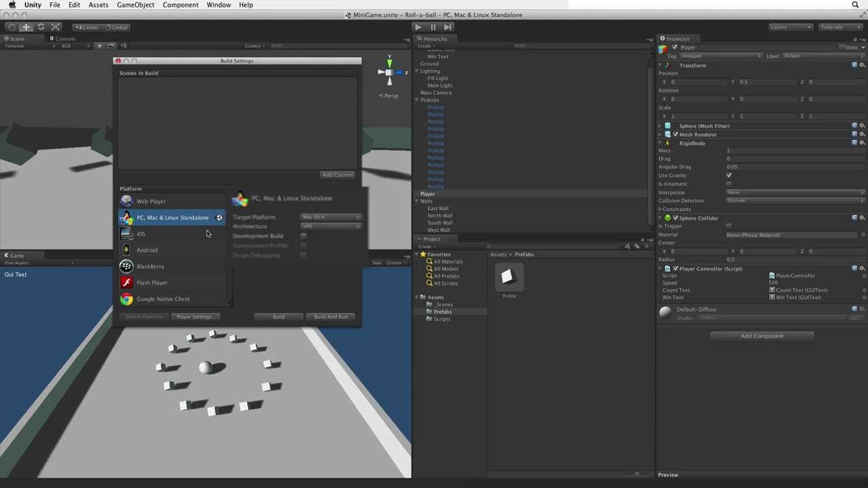Open the Interpolate dropdown
Image resolution: width=868 pixels, height=488 pixels.
coord(796,192)
